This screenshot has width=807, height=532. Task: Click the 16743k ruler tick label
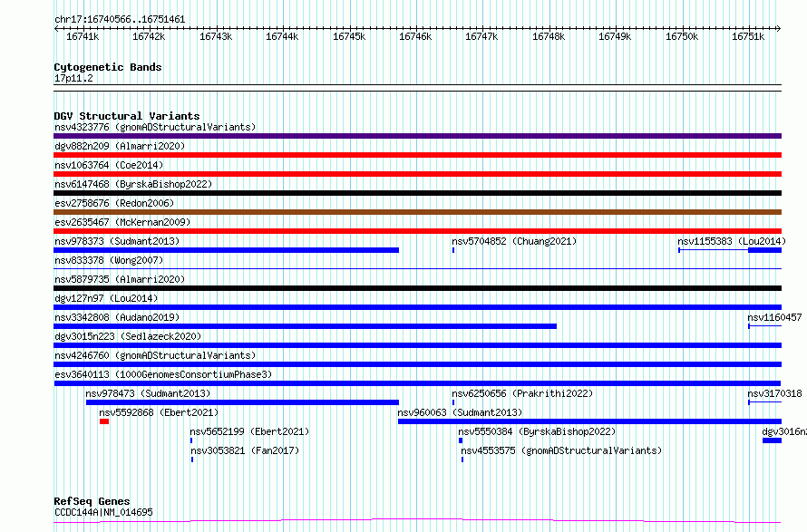[x=216, y=36]
